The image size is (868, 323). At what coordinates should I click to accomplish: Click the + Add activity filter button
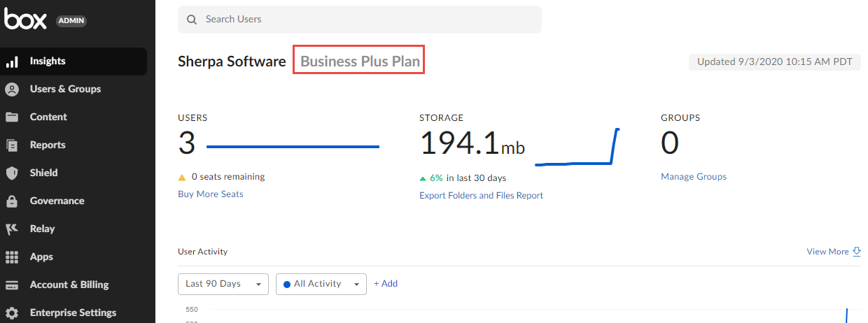386,284
